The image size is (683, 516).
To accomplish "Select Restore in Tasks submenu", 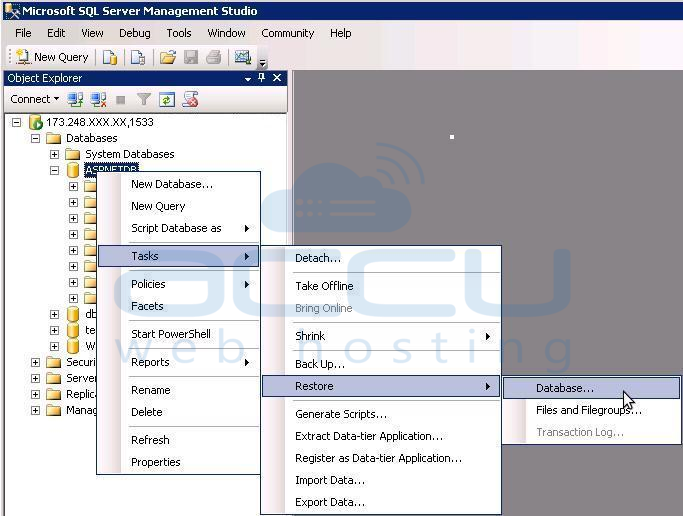I will click(x=380, y=386).
